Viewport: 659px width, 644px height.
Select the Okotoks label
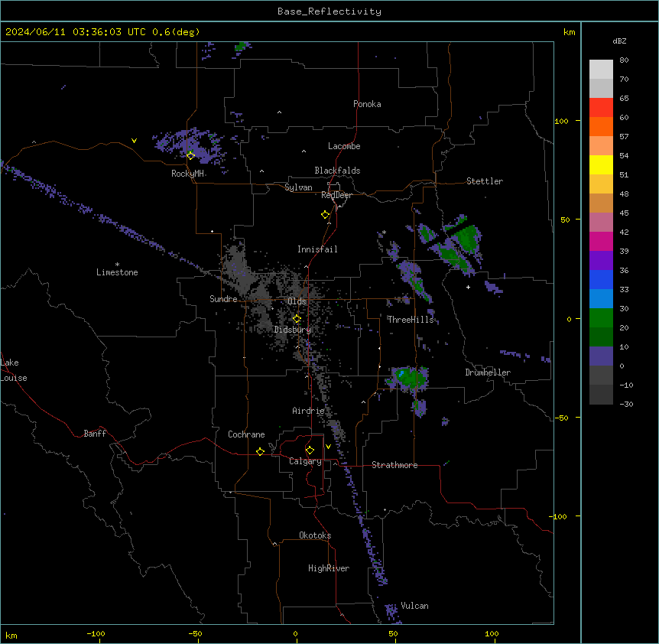coord(315,535)
